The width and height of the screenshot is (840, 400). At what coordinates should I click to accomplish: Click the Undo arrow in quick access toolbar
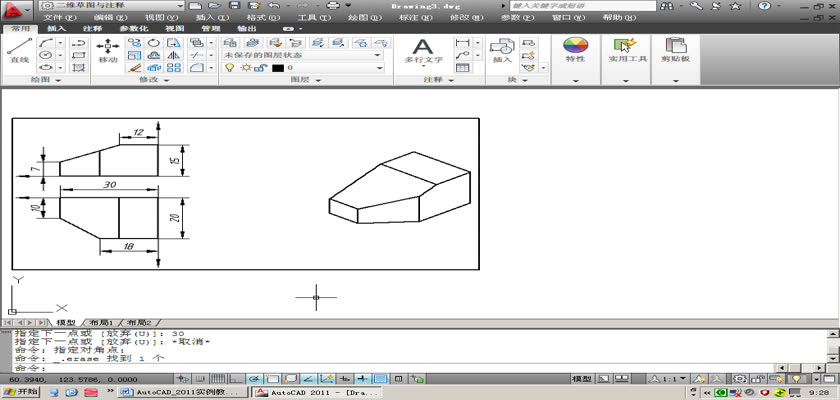click(x=273, y=5)
